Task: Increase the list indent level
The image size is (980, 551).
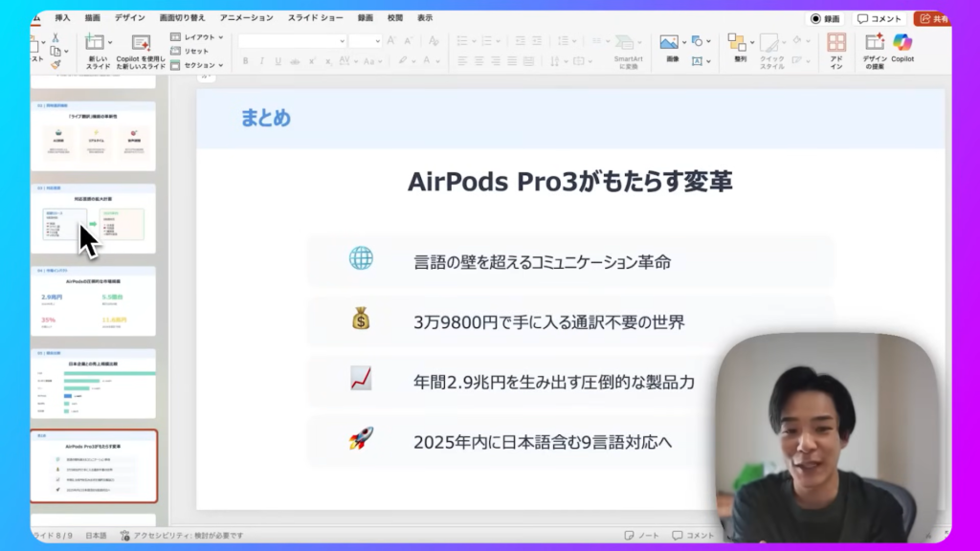Action: 537,41
